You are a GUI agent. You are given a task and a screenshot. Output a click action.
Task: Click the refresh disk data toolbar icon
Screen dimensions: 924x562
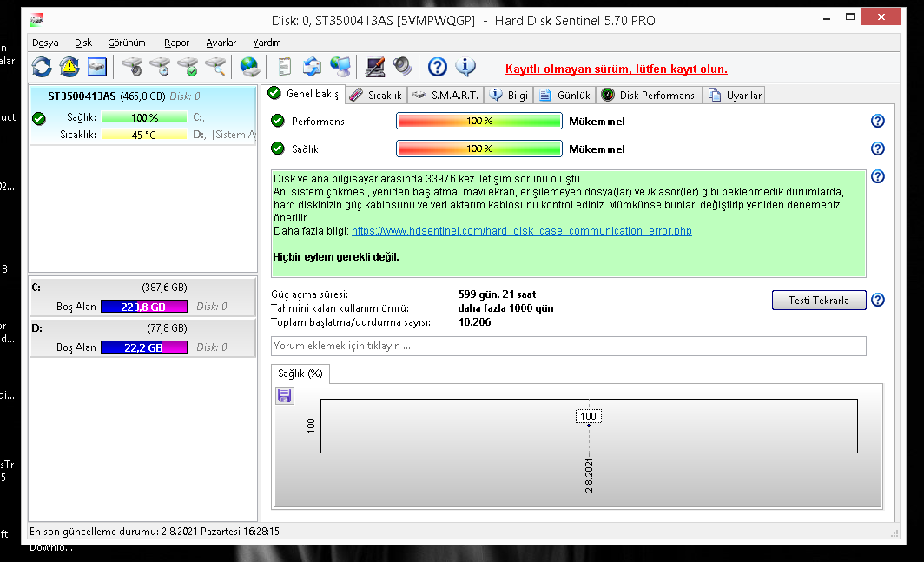[x=42, y=67]
